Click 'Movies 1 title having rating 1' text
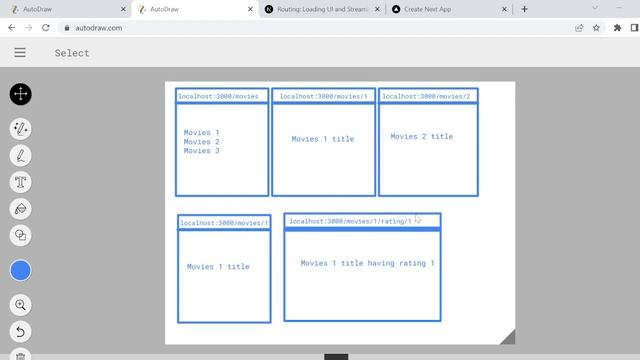This screenshot has height=360, width=640. pos(367,263)
